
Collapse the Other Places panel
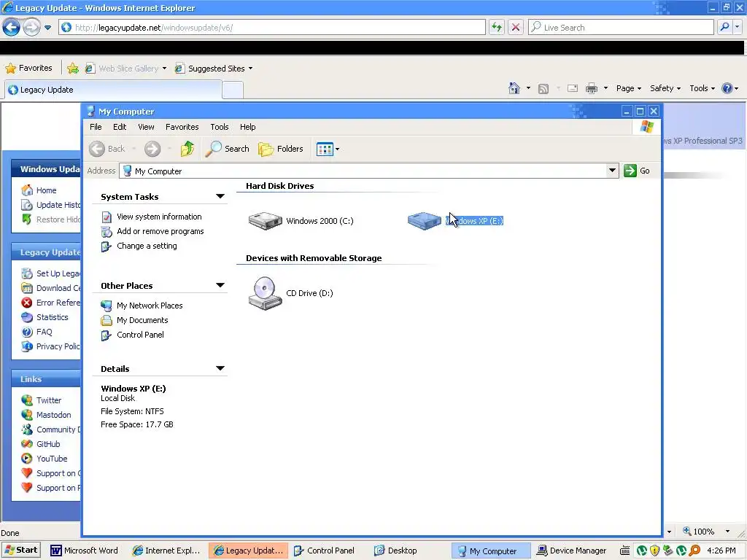(x=220, y=285)
